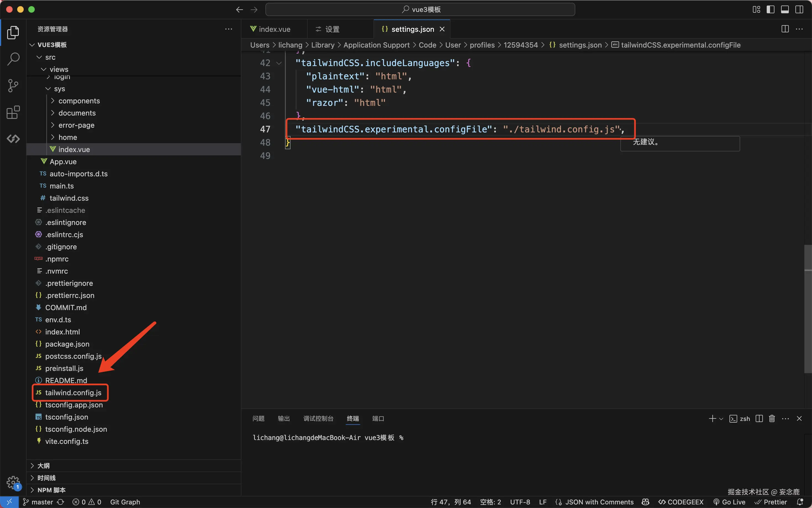Open the Search view in activity bar
Image resolution: width=812 pixels, height=508 pixels.
13,59
